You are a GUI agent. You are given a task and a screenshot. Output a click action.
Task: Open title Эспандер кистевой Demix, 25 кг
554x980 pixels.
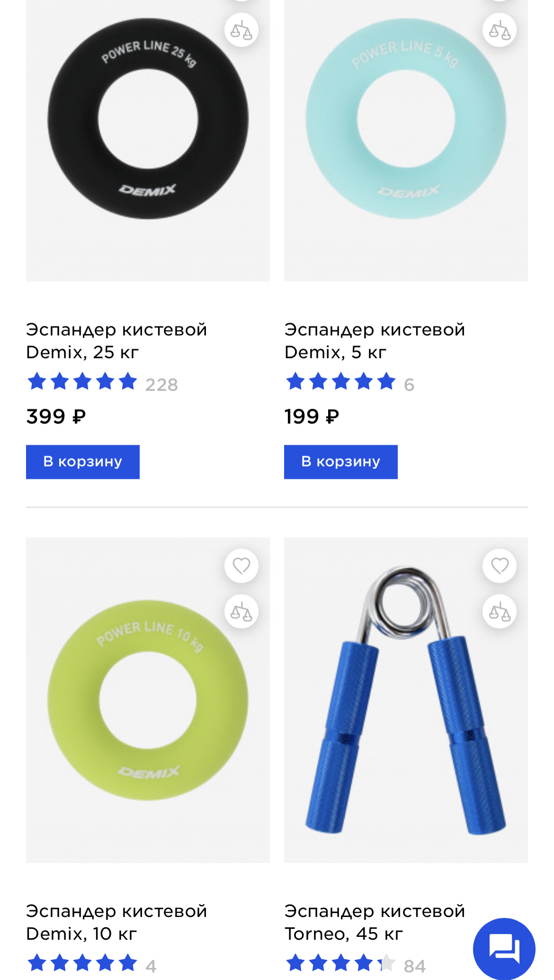116,341
